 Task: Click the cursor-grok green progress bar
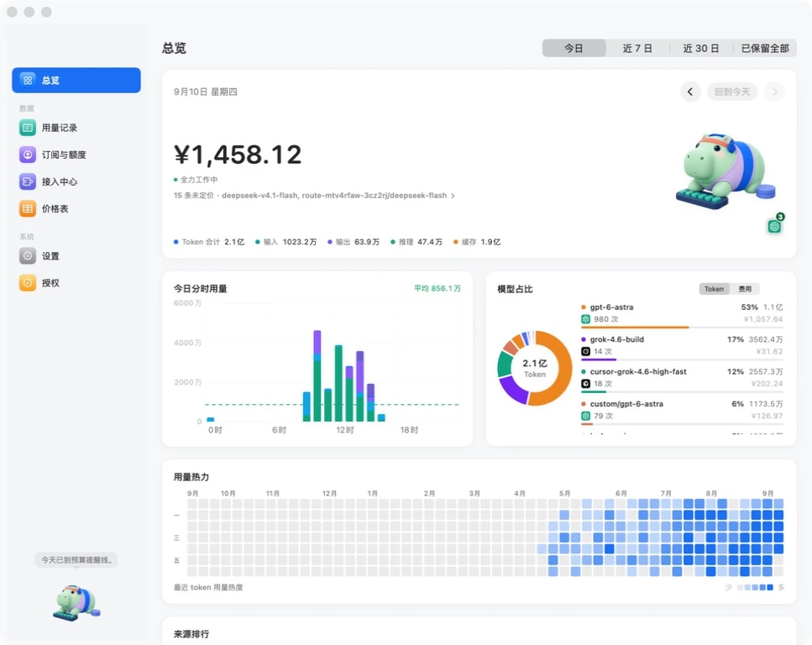pyautogui.click(x=594, y=391)
